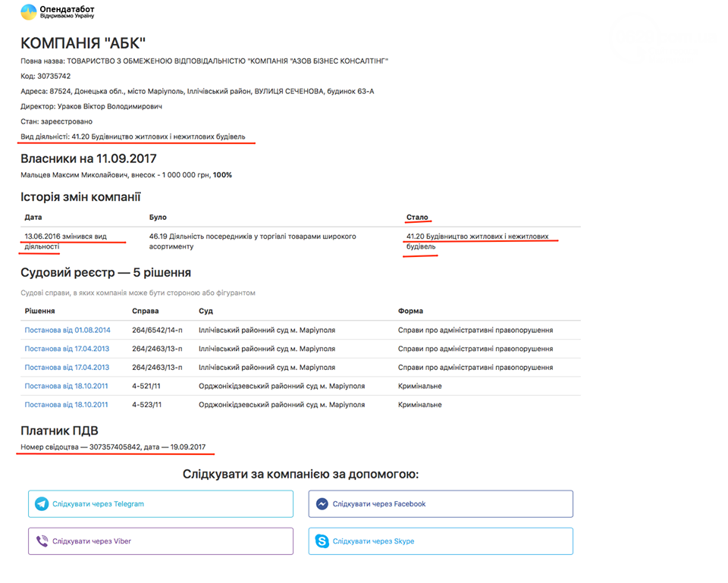Viewport: 728px width, 583px height.
Task: Click the Telegram icon in follow button
Action: click(x=42, y=503)
